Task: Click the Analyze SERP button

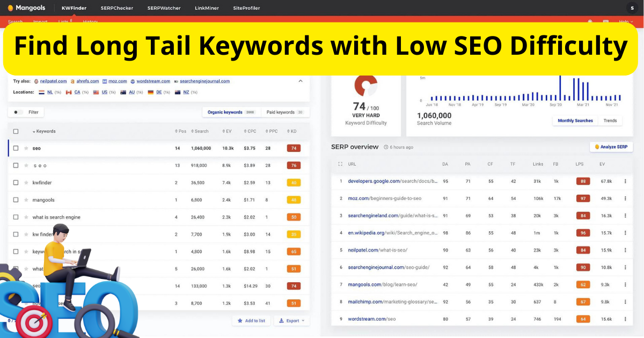Action: tap(611, 146)
